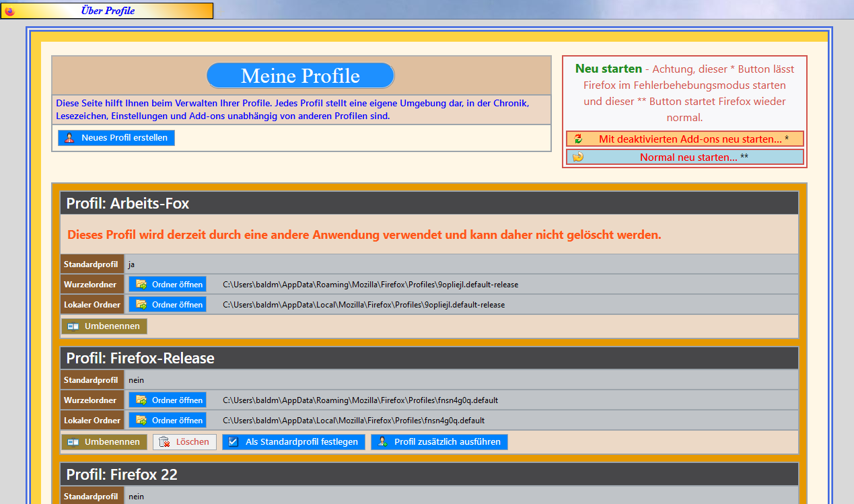Click the Standardprofil value 'ja'
This screenshot has width=854, height=504.
tap(132, 264)
